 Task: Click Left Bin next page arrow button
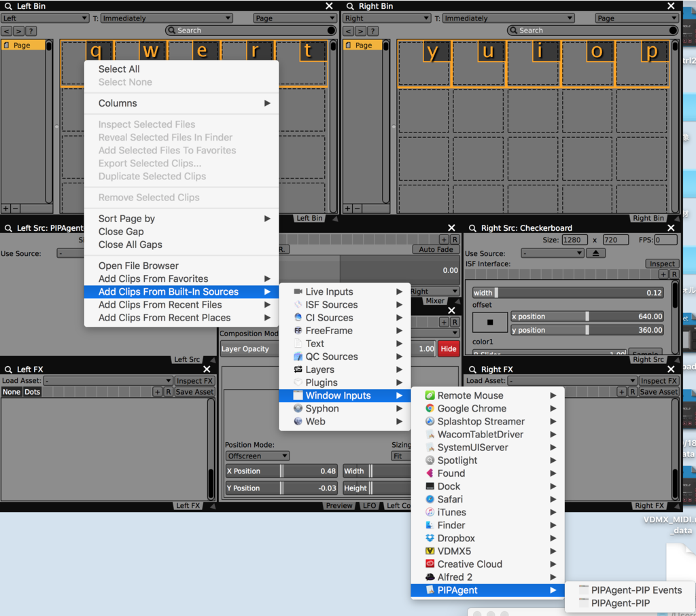tap(18, 31)
